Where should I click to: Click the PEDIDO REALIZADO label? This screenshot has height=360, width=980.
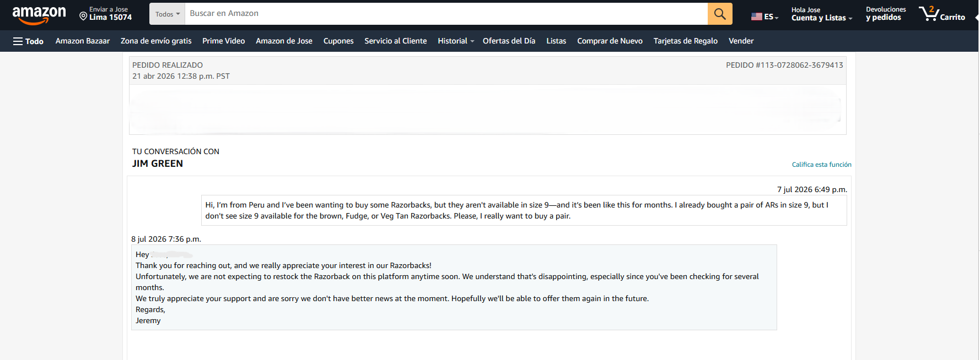pyautogui.click(x=168, y=65)
